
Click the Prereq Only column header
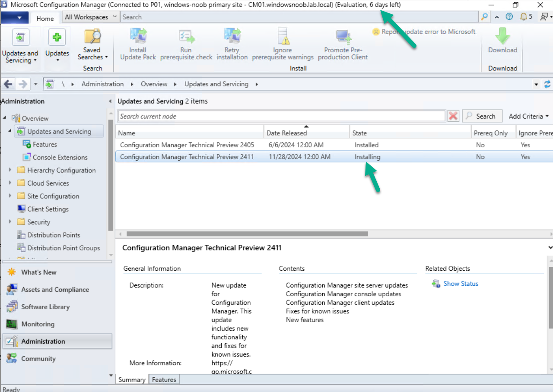pyautogui.click(x=493, y=133)
